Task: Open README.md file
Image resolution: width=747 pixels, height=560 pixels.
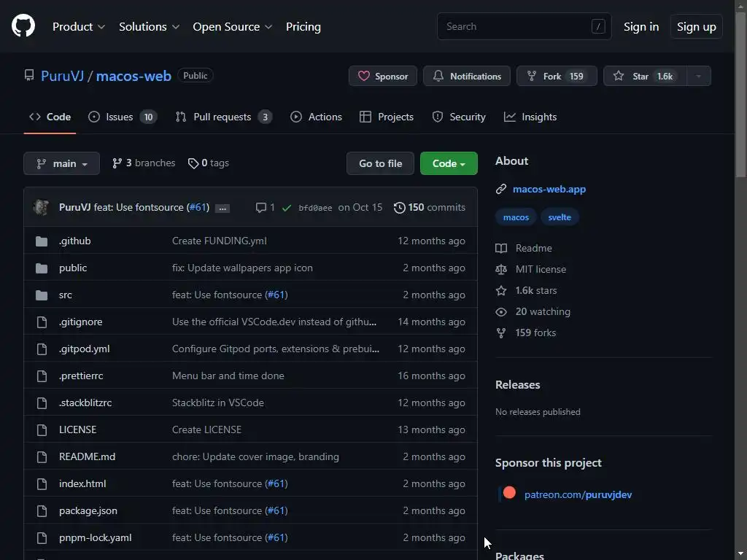Action: pyautogui.click(x=88, y=456)
